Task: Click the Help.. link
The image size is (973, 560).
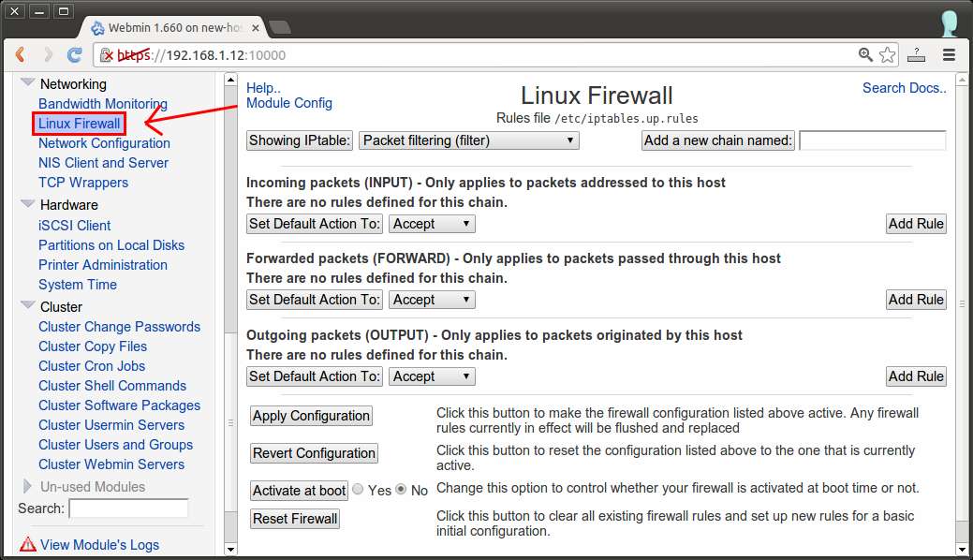Action: point(263,88)
